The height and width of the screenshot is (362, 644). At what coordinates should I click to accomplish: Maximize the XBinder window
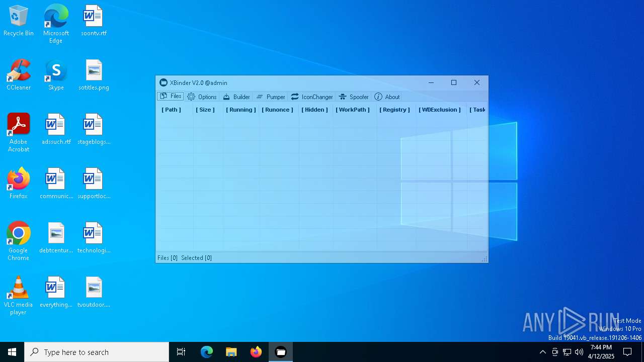click(454, 82)
